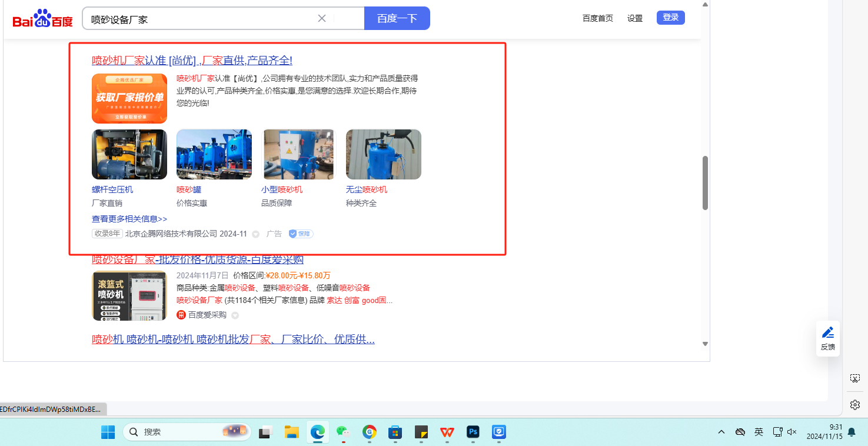
Task: Click the 螺杆空压机 text link
Action: 112,189
